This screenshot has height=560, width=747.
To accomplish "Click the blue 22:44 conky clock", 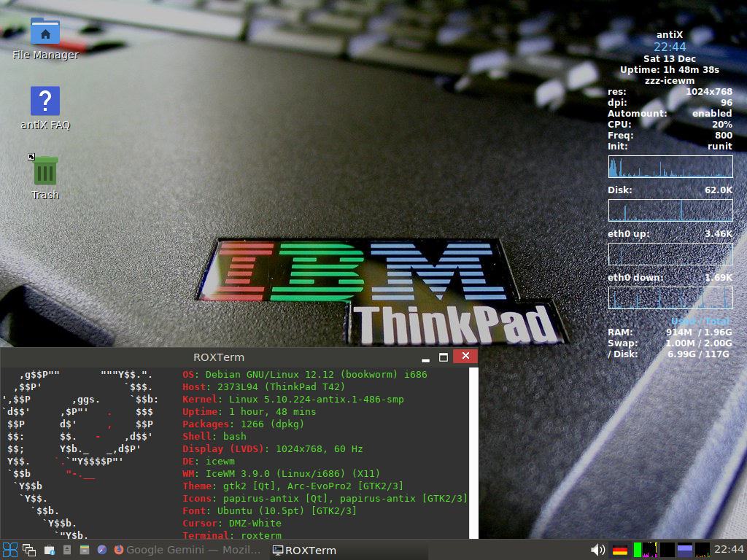I will tap(670, 47).
